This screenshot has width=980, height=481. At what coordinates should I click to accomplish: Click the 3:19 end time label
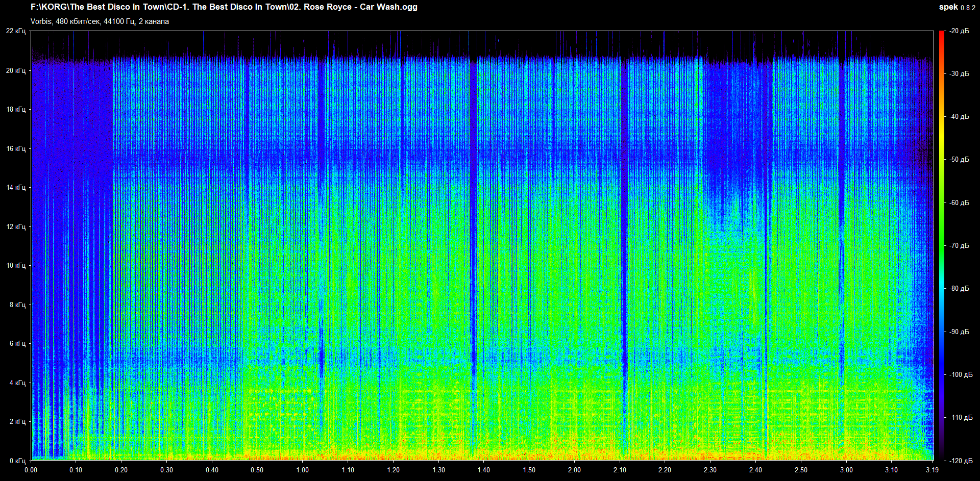pos(933,470)
